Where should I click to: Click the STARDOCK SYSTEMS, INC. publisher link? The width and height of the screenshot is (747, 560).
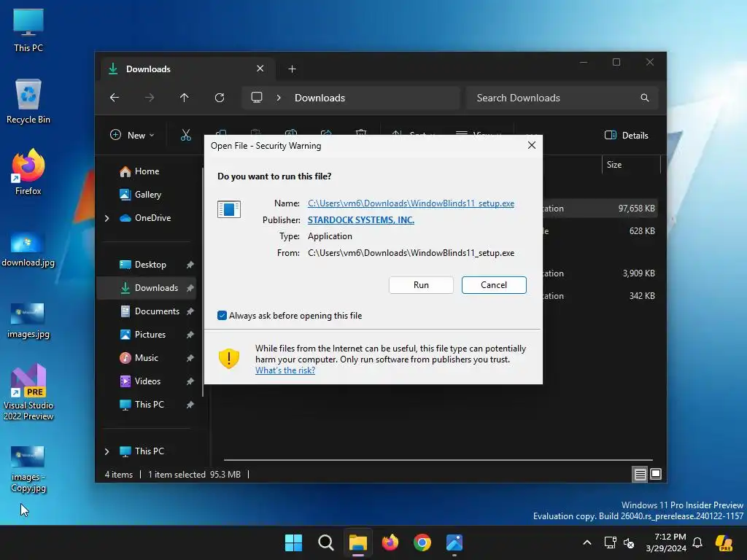360,219
